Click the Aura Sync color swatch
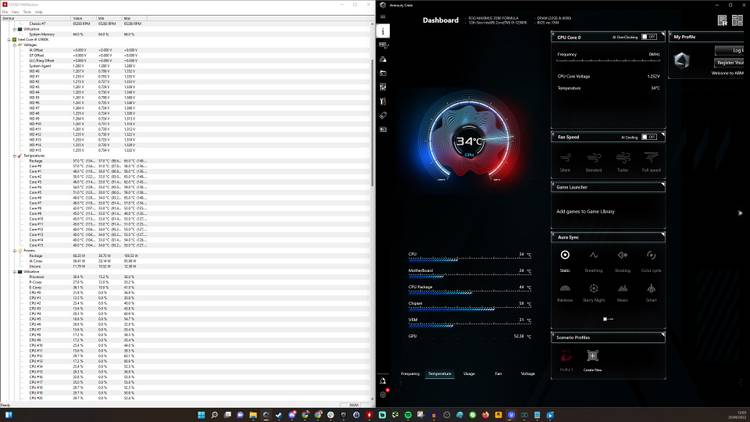 tap(605, 319)
